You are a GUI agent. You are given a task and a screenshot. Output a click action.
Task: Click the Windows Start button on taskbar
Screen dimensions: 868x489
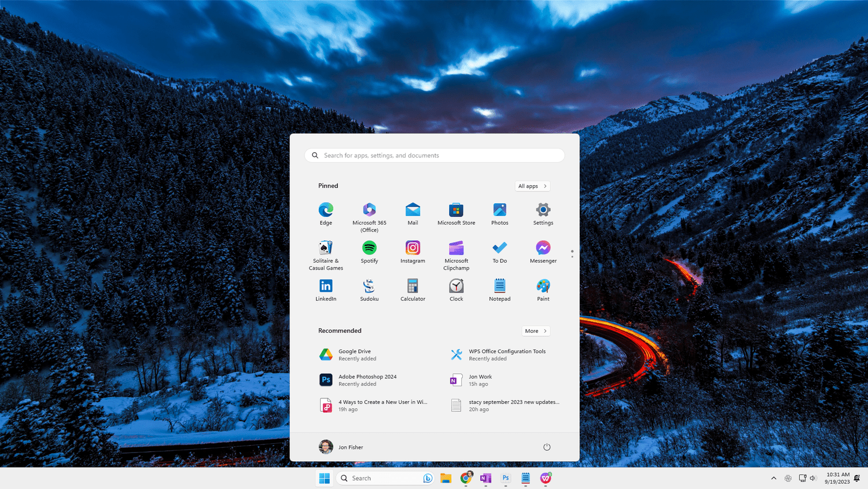tap(325, 478)
